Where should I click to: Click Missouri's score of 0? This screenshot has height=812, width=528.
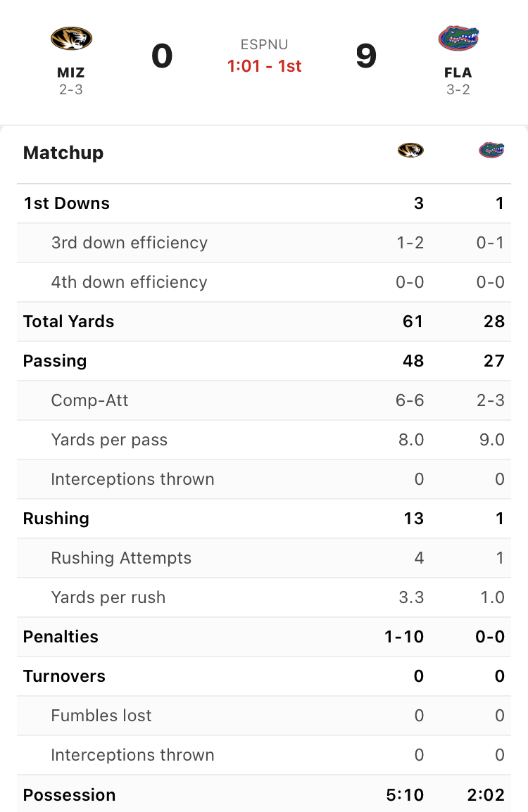[x=162, y=56]
